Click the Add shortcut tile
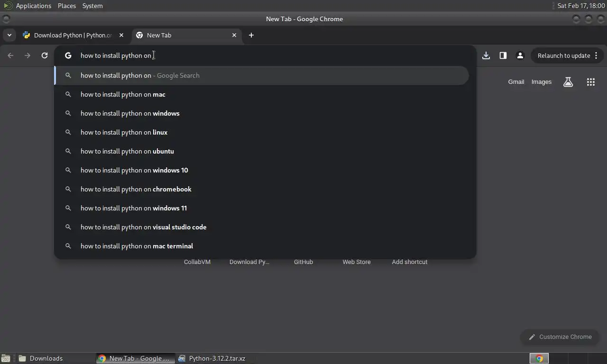 pyautogui.click(x=410, y=262)
